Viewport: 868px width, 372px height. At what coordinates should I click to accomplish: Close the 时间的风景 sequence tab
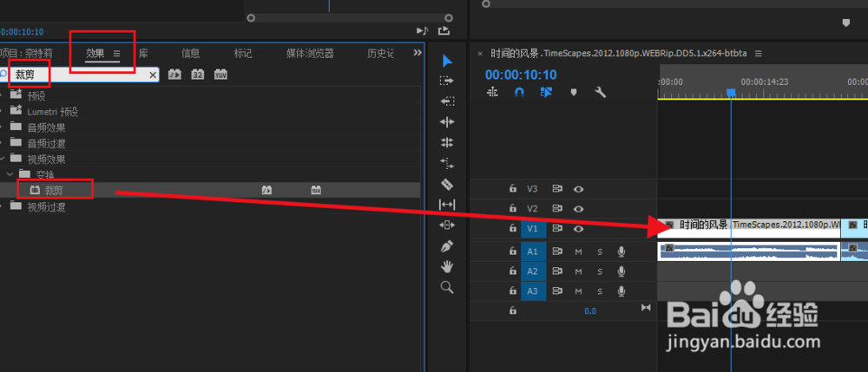[480, 54]
